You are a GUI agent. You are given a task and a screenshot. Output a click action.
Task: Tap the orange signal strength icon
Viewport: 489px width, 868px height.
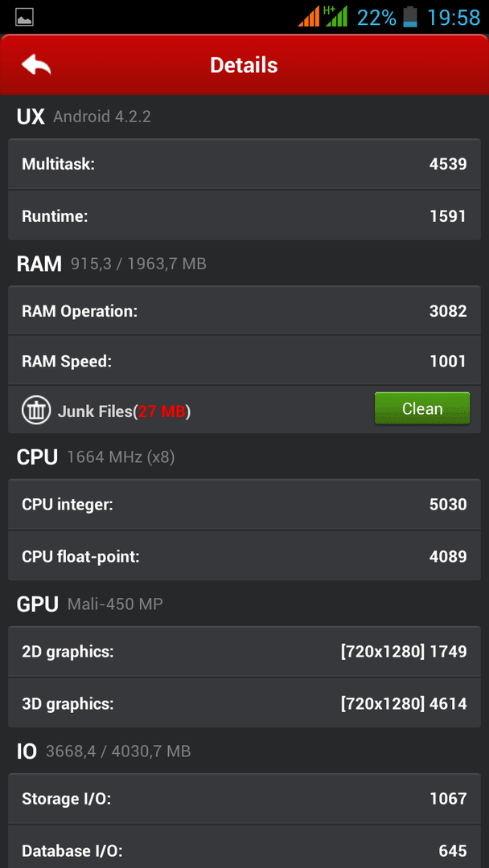click(309, 16)
